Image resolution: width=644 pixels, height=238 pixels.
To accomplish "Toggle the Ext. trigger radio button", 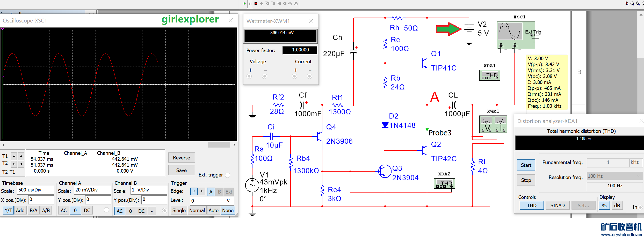I will (228, 175).
